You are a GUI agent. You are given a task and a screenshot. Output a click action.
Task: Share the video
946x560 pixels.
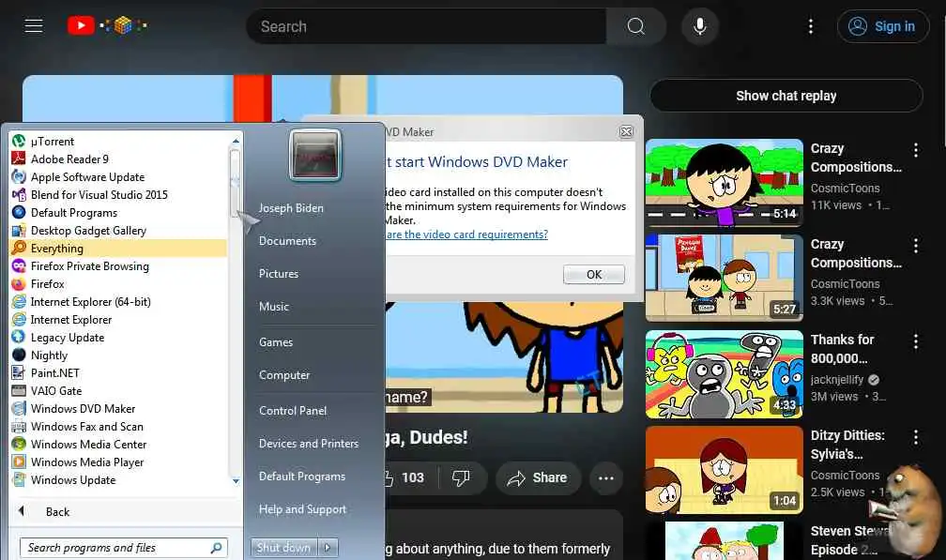click(537, 478)
